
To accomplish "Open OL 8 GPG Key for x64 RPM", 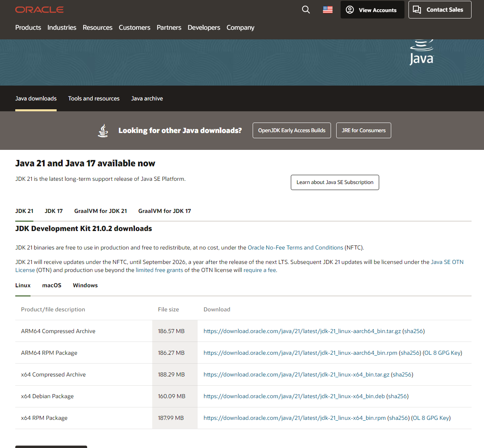I will (x=431, y=418).
